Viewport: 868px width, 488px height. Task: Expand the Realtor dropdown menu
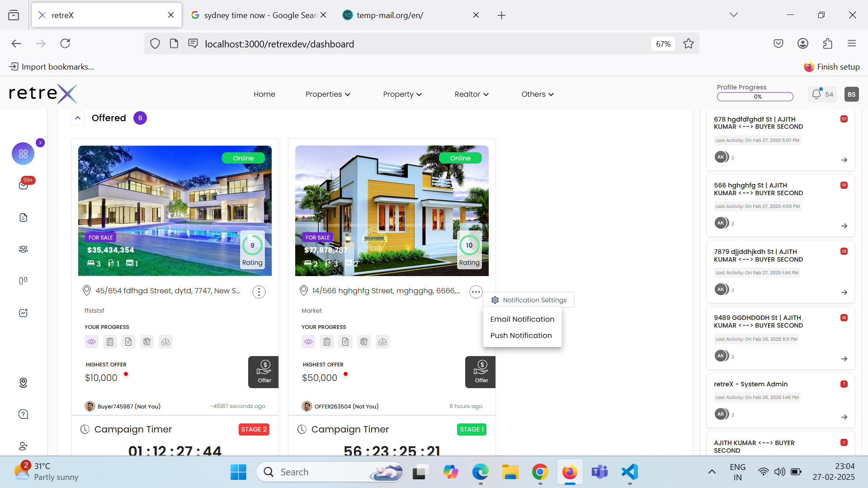coord(472,94)
